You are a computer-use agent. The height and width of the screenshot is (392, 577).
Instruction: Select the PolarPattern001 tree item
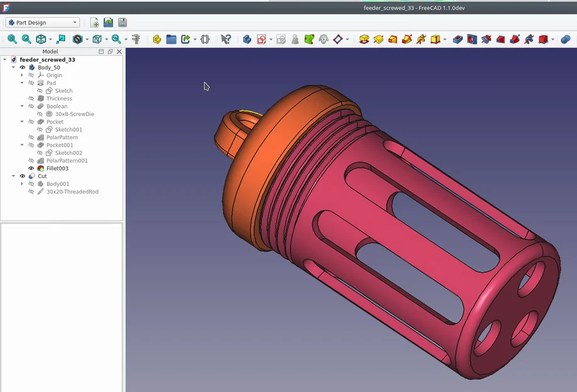[67, 161]
